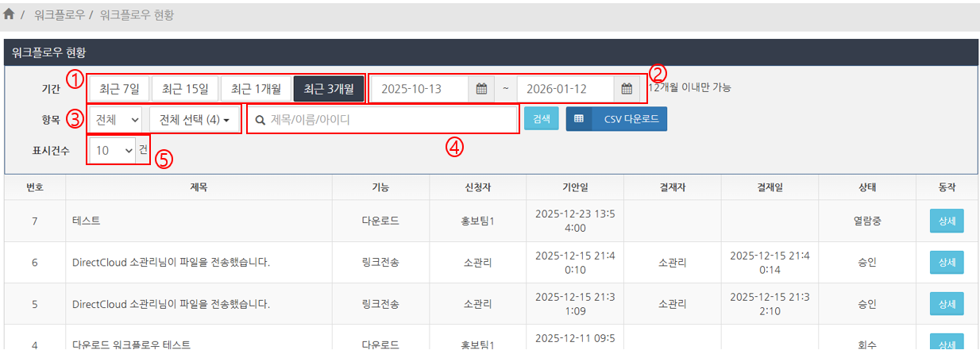Screen dimensions: 980x354
Task: Focus the 제목/이름/아이디 search field
Action: 389,120
